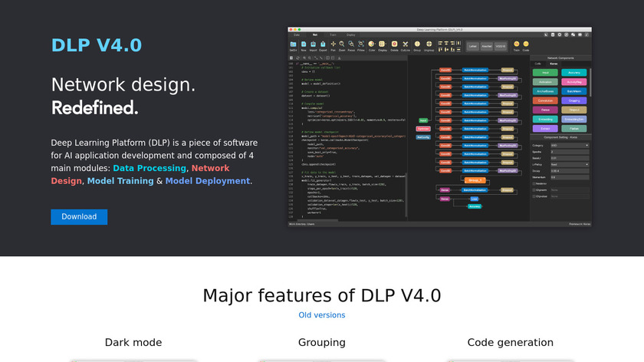Switch to the Train tab
Image resolution: width=644 pixels, height=362 pixels.
pyautogui.click(x=333, y=35)
